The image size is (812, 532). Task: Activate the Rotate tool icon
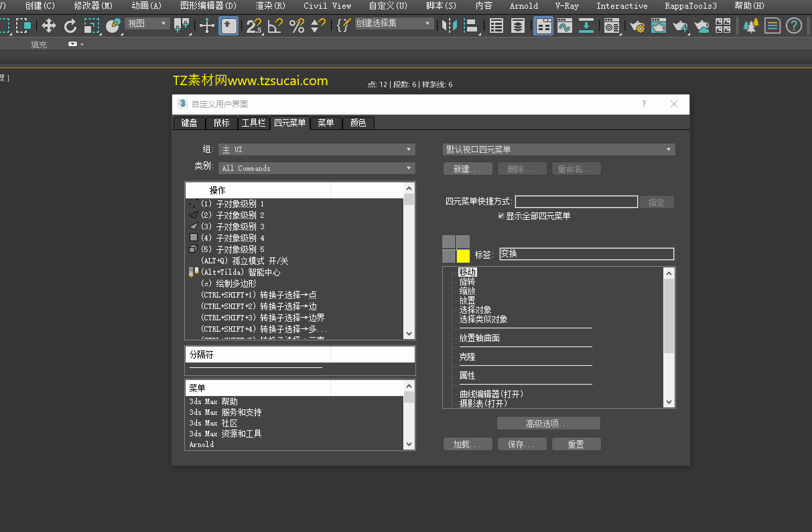[70, 26]
